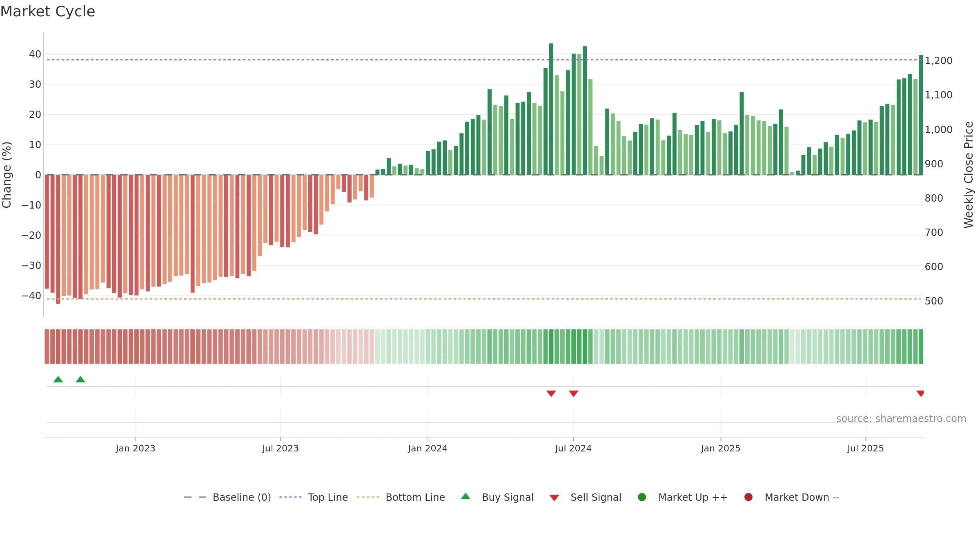Toggle the Market Down -- legend entry
The height and width of the screenshot is (551, 980).
click(x=792, y=497)
